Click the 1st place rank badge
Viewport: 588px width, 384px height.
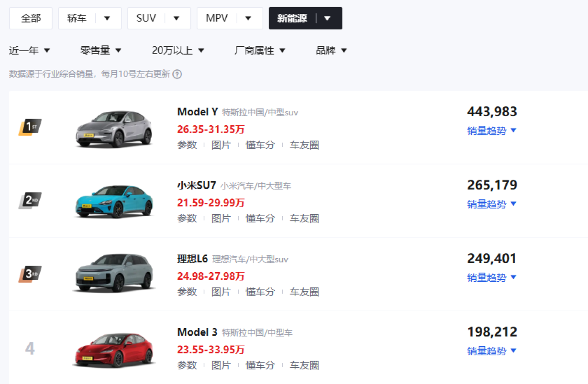[x=30, y=127]
